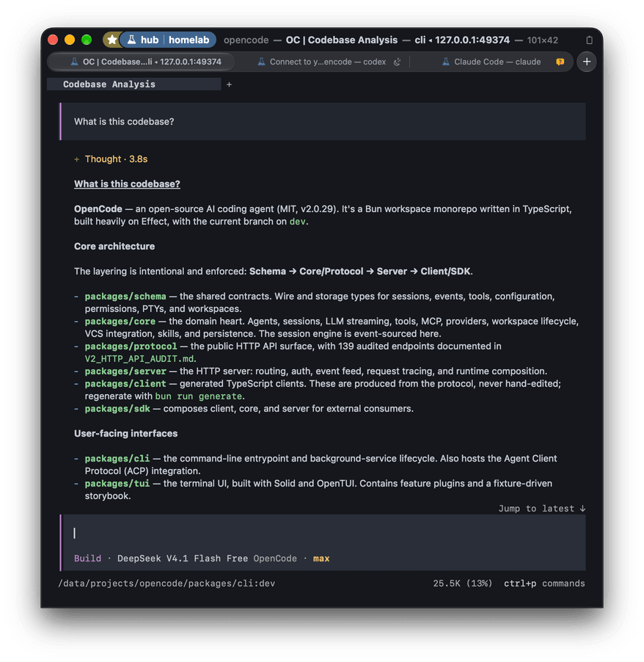Click the clipboard icon in title bar
The width and height of the screenshot is (644, 662).
(x=589, y=40)
